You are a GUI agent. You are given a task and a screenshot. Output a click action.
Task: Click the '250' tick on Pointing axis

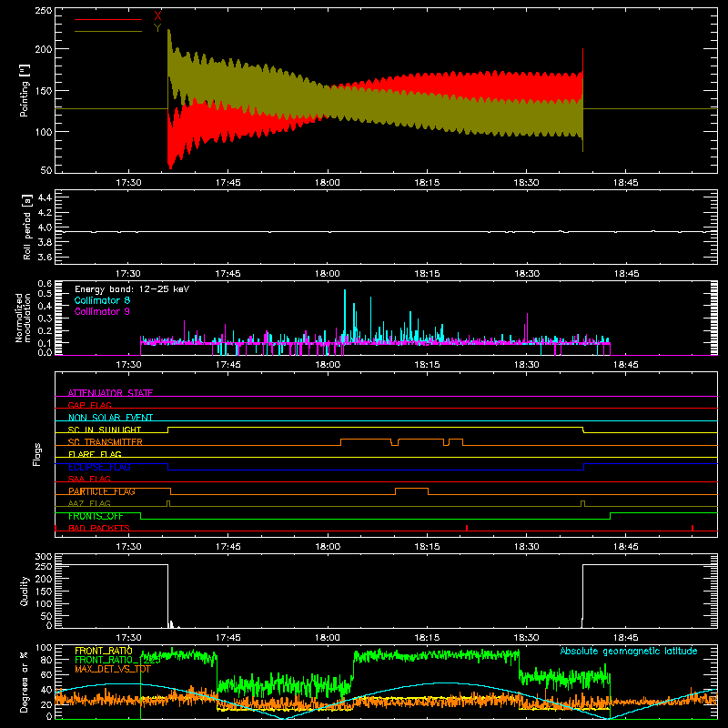pyautogui.click(x=43, y=10)
